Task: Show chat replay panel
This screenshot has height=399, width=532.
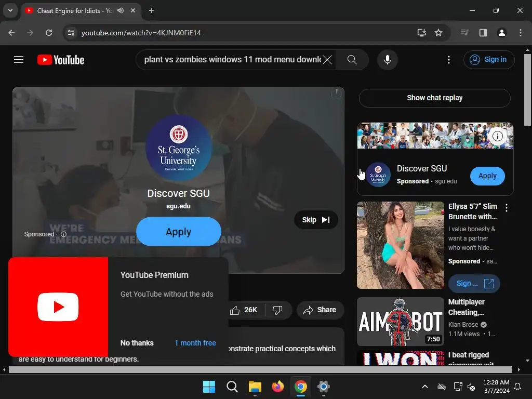Action: pyautogui.click(x=435, y=98)
